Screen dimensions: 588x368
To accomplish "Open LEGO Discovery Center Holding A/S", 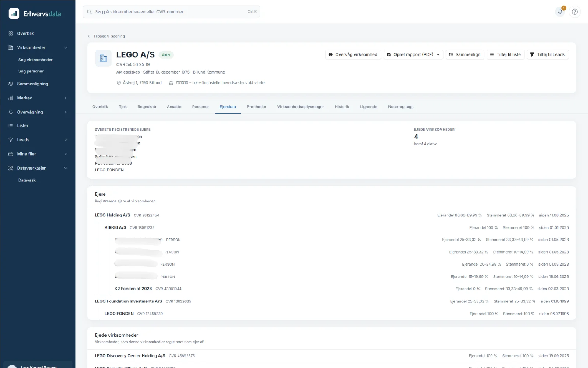I will coord(130,356).
